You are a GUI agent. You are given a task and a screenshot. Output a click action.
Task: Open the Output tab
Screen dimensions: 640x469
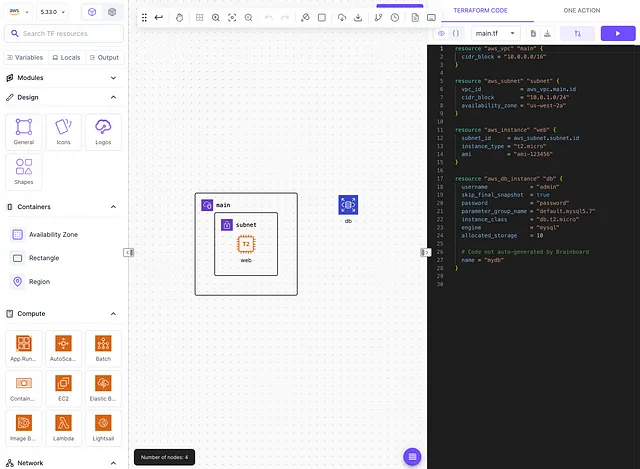click(x=104, y=58)
